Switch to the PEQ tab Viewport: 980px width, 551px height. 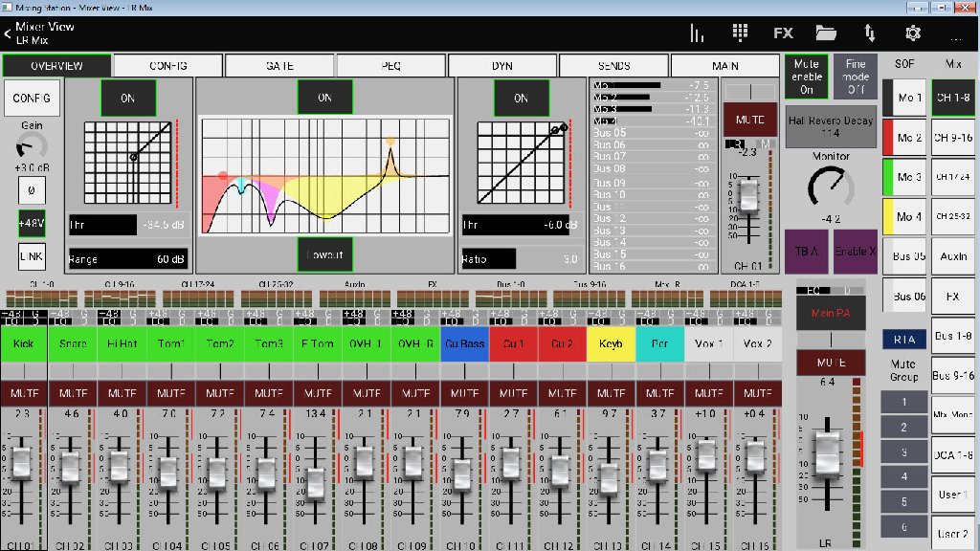click(x=390, y=66)
